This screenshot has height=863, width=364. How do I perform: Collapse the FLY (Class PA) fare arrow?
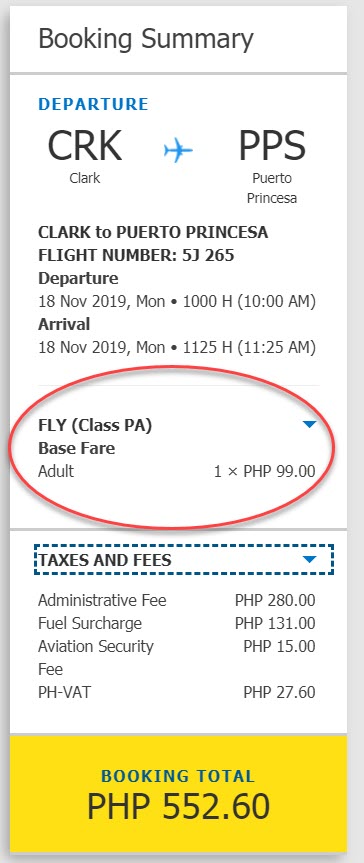(309, 424)
